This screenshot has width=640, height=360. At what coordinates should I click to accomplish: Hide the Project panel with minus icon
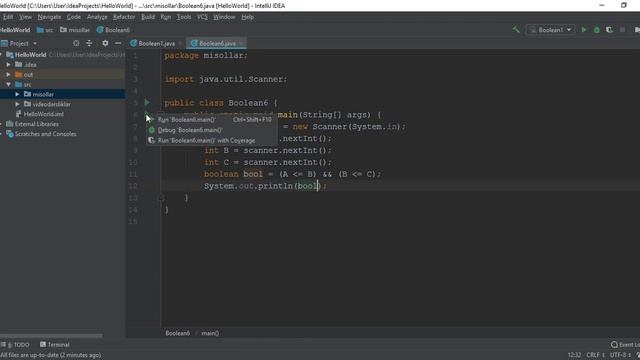pos(118,43)
